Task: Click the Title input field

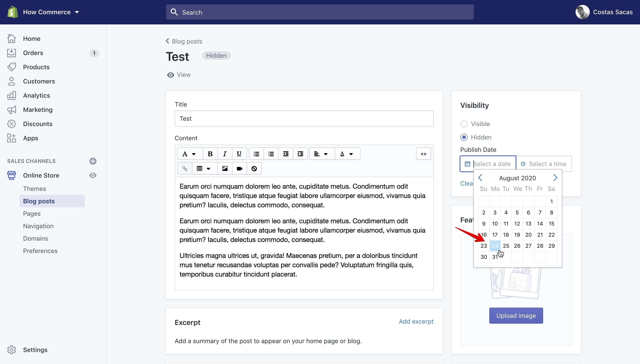Action: (x=304, y=119)
